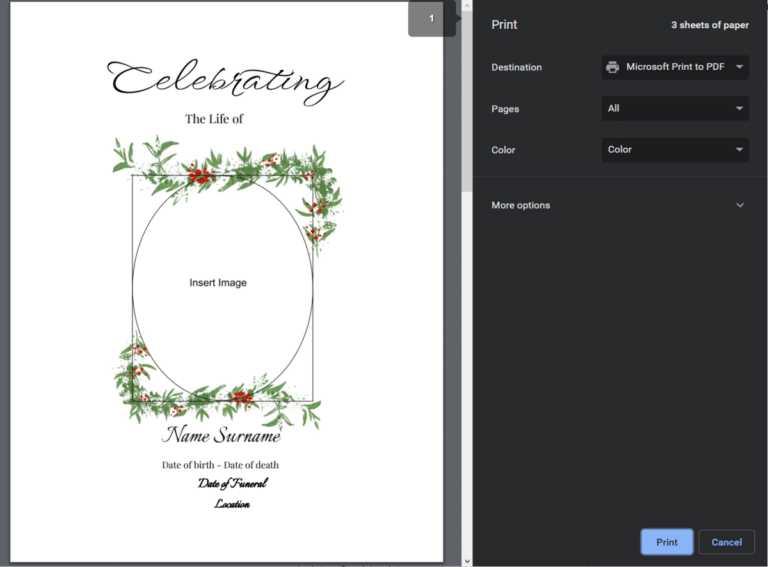Click the 'Pages' label
This screenshot has height=567, width=768.
(x=505, y=109)
